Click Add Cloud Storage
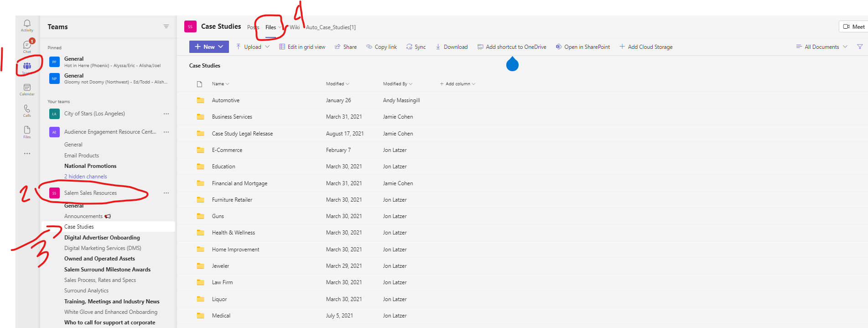Screen dimensions: 868x328 click(x=646, y=47)
